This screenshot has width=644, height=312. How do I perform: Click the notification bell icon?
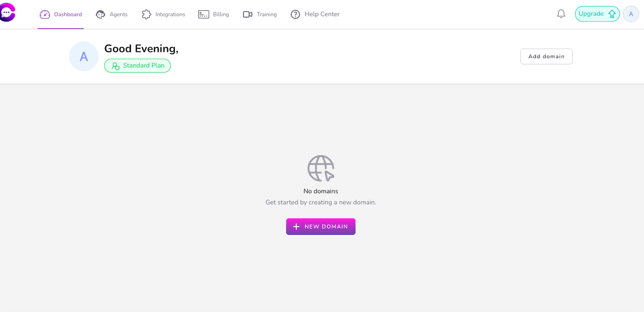coord(561,14)
